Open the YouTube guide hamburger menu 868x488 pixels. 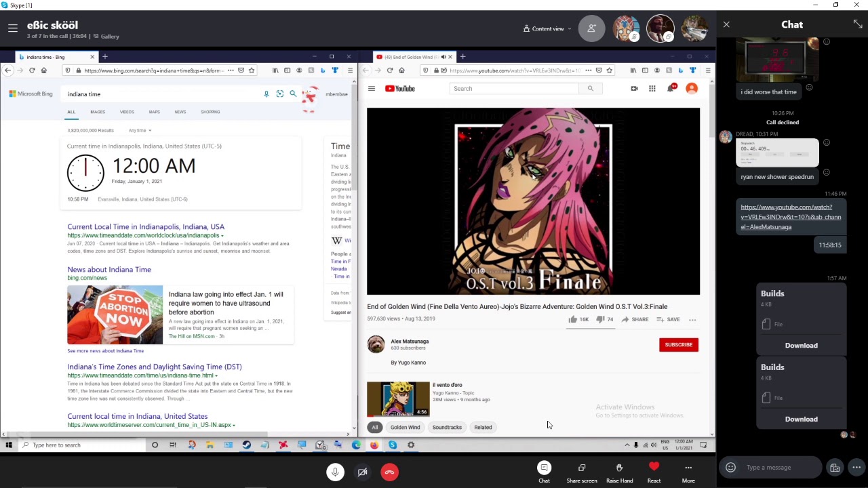[x=371, y=89]
